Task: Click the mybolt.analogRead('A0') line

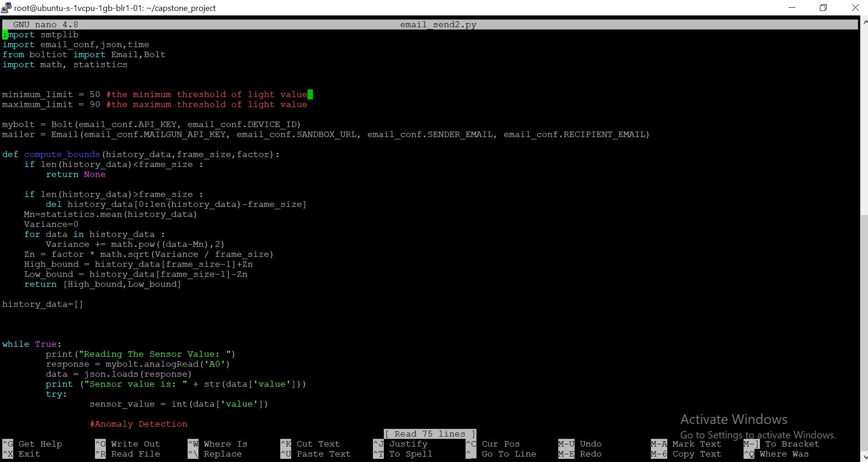Action: [138, 364]
